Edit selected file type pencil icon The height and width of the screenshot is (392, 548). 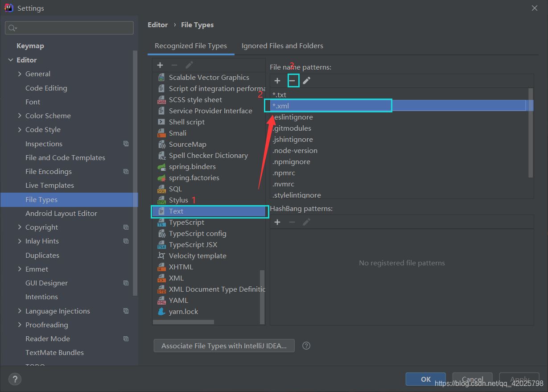coord(189,65)
